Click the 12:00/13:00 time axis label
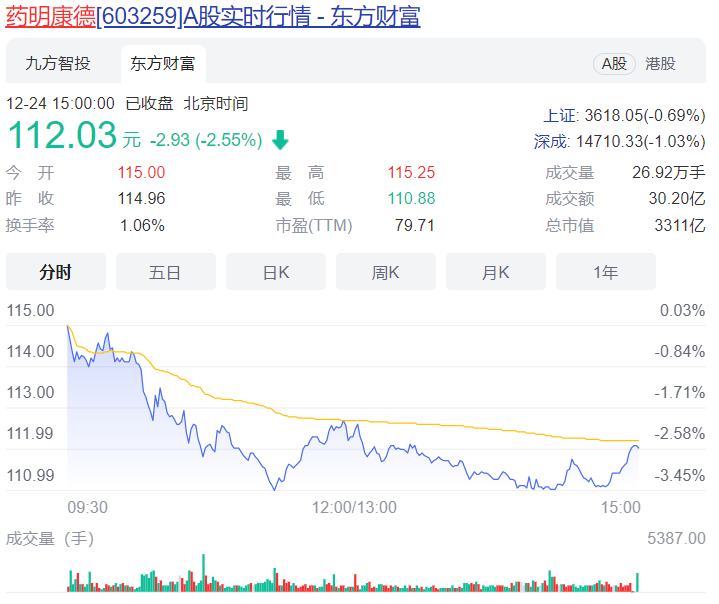This screenshot has height=604, width=719. pyautogui.click(x=354, y=507)
